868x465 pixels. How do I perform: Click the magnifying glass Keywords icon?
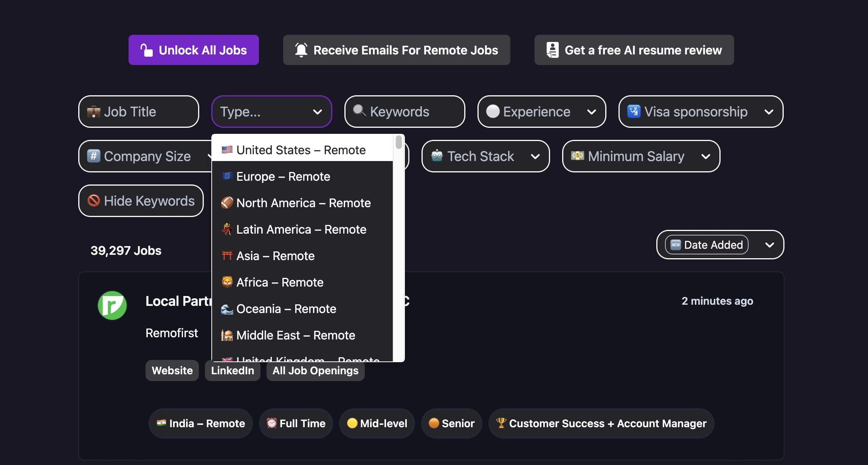(x=360, y=111)
